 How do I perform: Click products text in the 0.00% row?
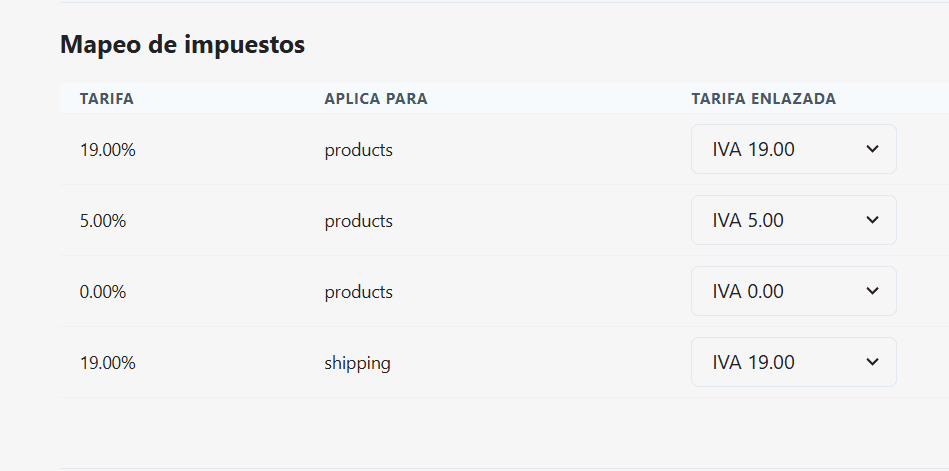coord(358,292)
